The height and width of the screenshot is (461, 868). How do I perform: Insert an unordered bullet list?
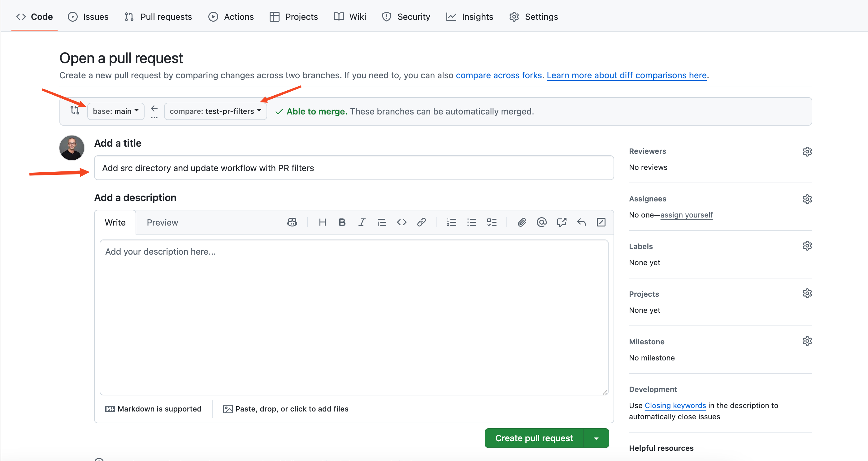tap(472, 222)
